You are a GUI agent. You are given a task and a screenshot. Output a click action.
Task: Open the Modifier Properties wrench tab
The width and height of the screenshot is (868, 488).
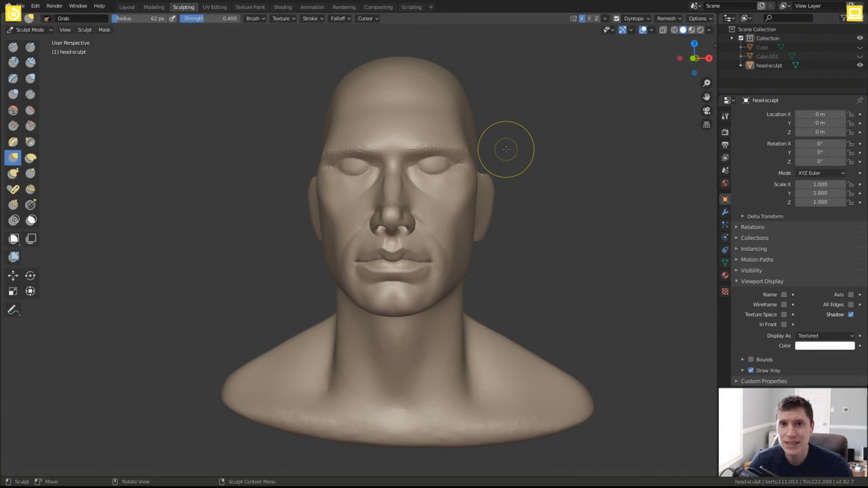[x=725, y=211]
